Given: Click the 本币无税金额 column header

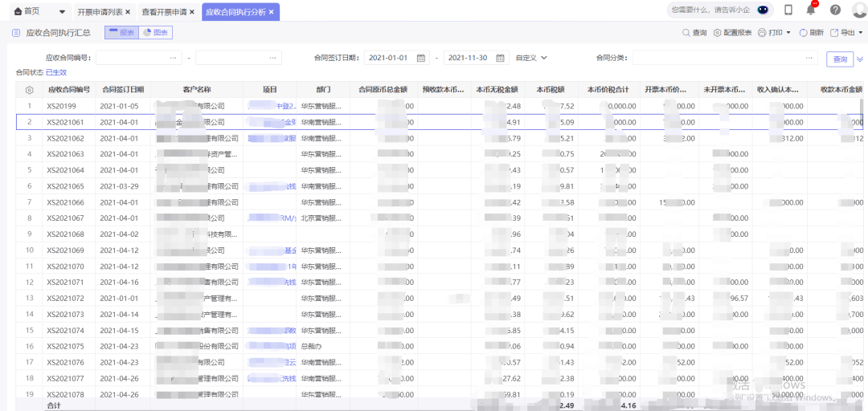Looking at the screenshot, I should (x=497, y=90).
